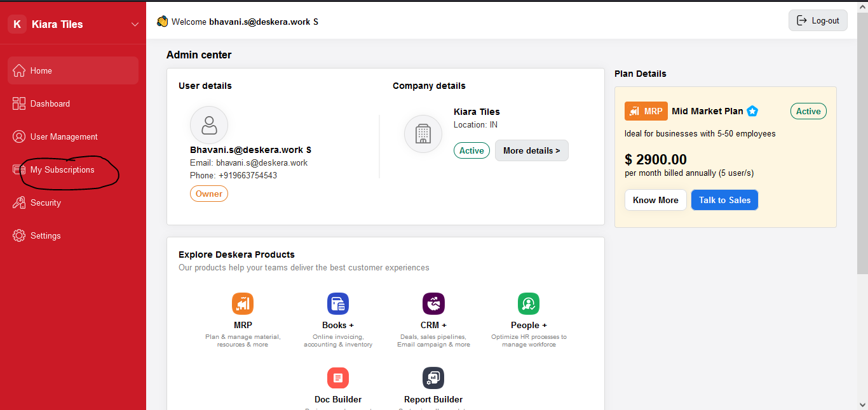The image size is (868, 410).
Task: Click the Owner role badge
Action: [x=209, y=194]
